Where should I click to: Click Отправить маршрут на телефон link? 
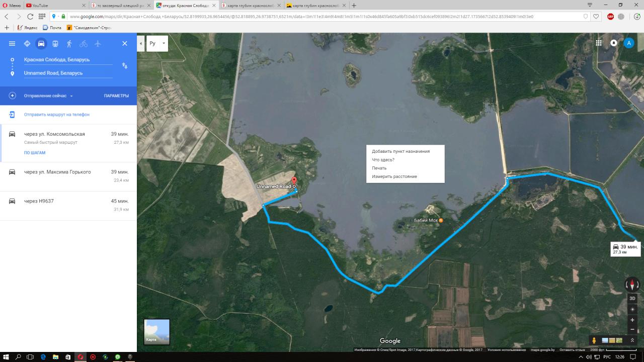click(x=56, y=115)
